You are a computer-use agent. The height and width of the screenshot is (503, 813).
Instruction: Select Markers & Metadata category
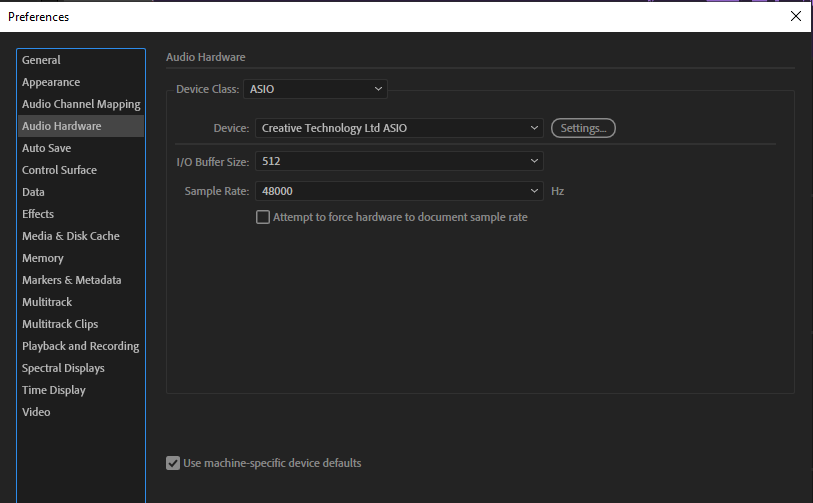(72, 280)
